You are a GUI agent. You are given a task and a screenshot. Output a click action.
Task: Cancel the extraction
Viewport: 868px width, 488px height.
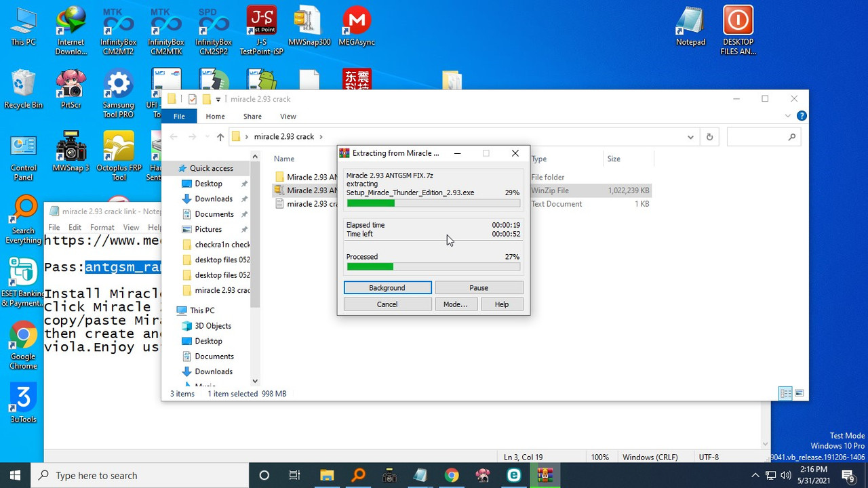(x=387, y=304)
